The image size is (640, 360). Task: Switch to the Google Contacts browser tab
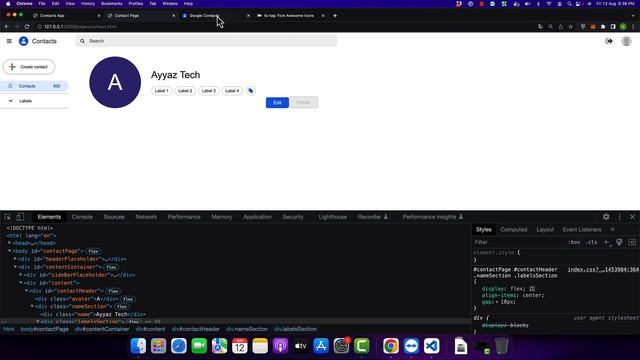(x=216, y=16)
